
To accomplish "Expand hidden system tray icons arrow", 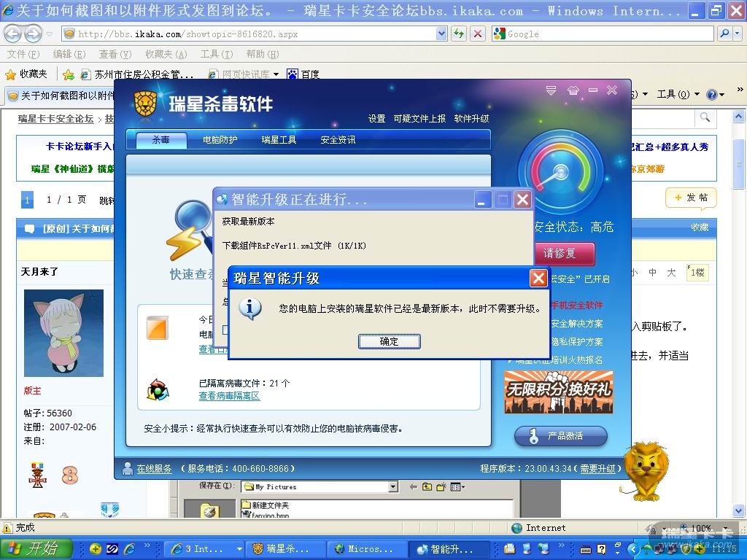I will [x=632, y=549].
